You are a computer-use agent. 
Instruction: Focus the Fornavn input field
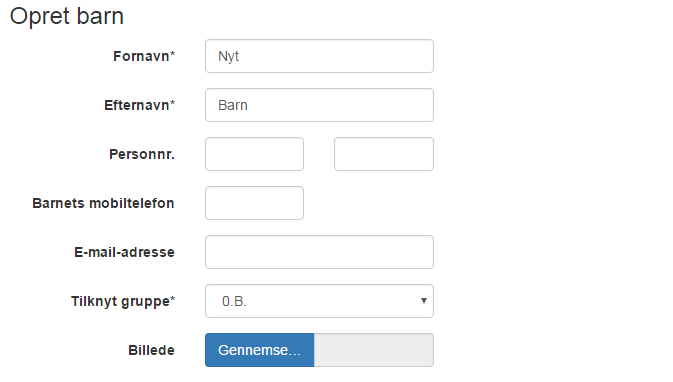(319, 56)
